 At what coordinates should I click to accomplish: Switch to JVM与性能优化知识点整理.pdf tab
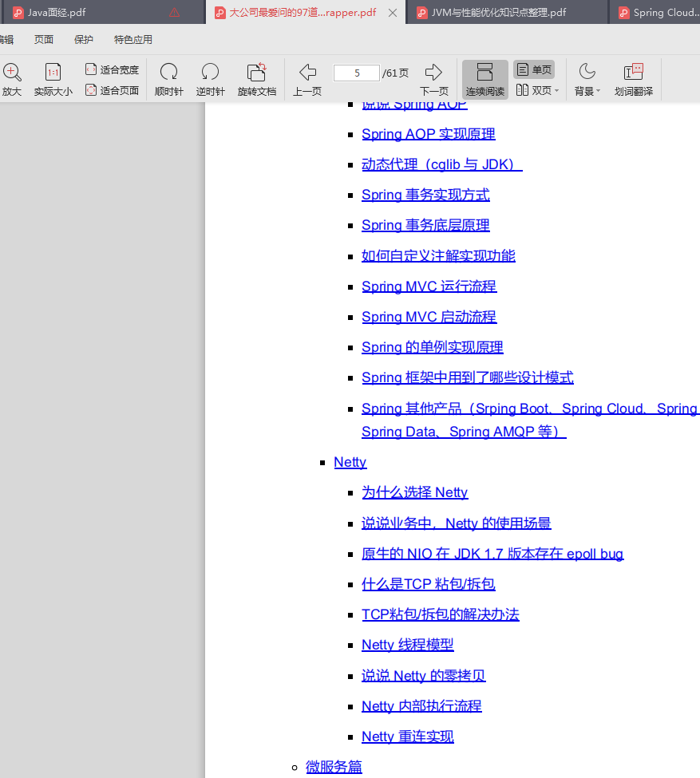506,13
